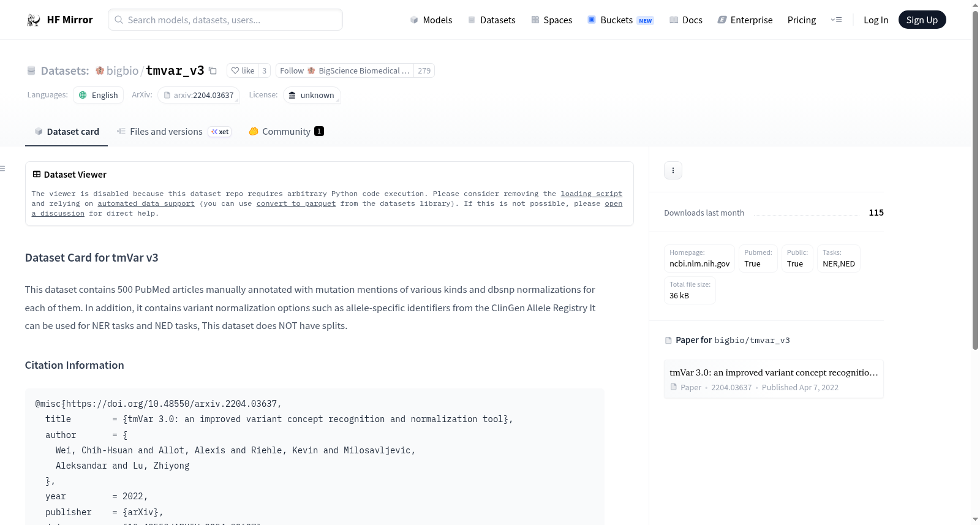Open the tmvar_v3 dataset title link
Viewport: 980px width, 525px height.
[x=175, y=71]
